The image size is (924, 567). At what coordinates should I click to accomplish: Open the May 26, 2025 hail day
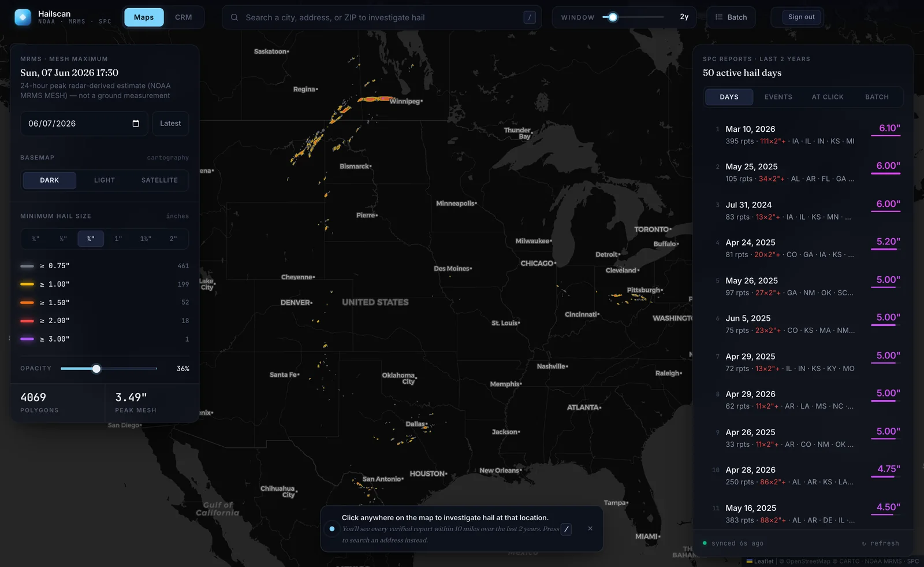(x=803, y=286)
